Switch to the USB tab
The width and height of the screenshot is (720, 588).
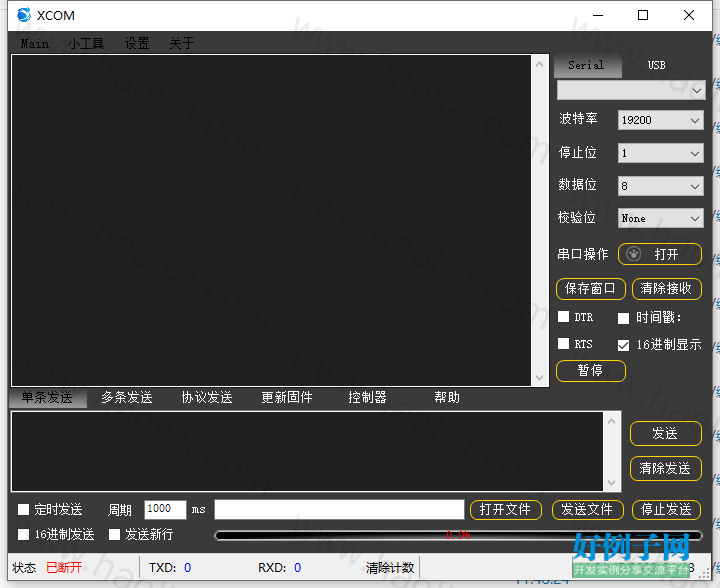656,66
